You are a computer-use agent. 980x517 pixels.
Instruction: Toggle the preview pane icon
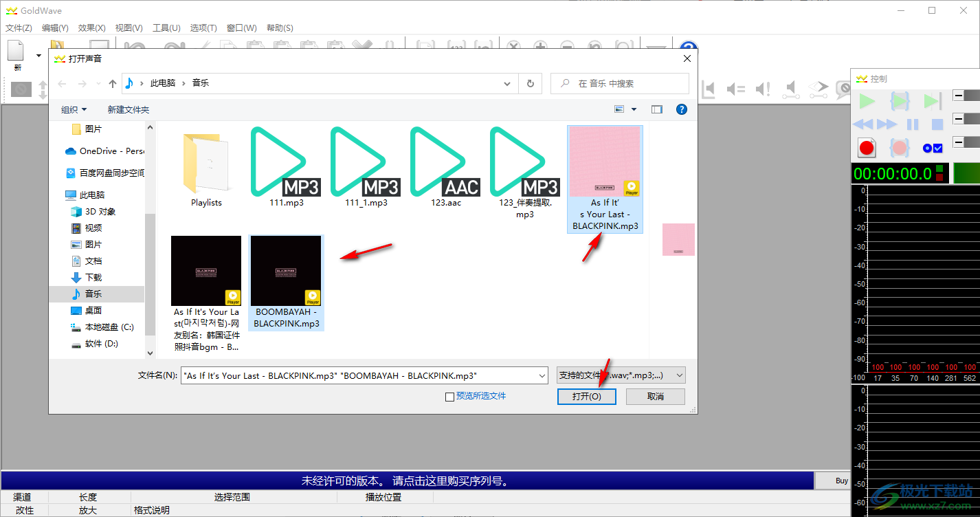click(x=657, y=109)
